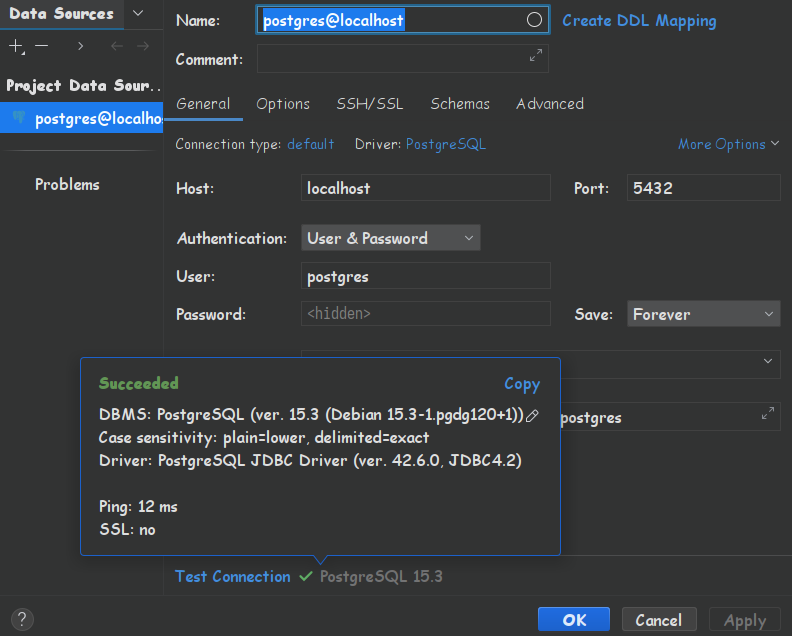
Task: Open Save Forever dropdown
Action: pos(704,314)
